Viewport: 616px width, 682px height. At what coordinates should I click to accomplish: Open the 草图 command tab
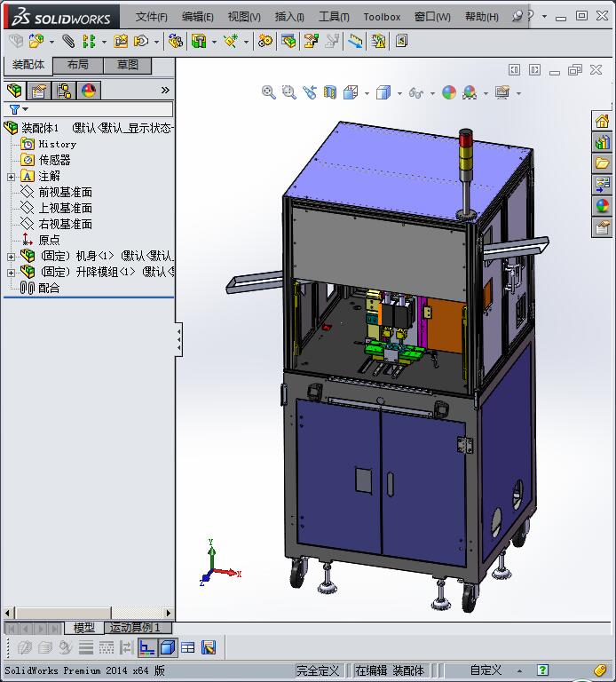[x=128, y=65]
